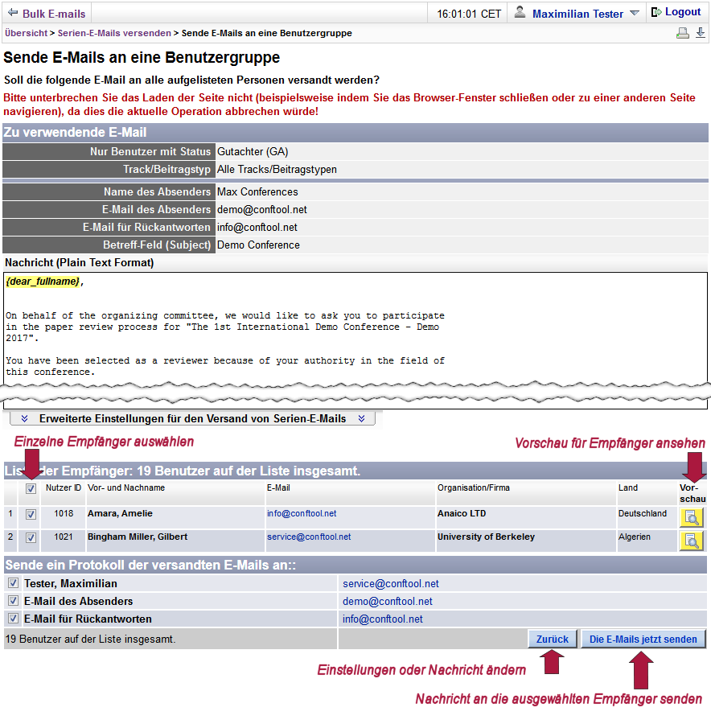Click the Demo Conference subject value
Image resolution: width=711 pixels, height=728 pixels.
258,245
